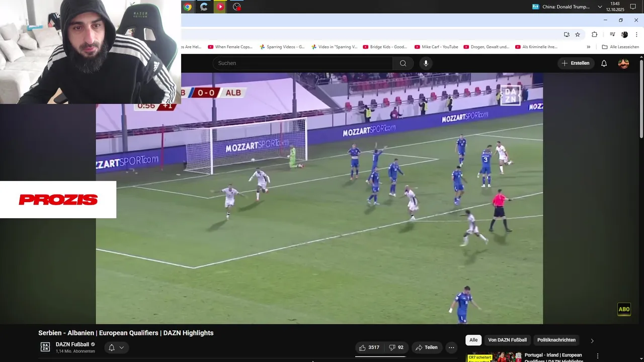Open the "Als Kriminelle ihre..." bookmark
The height and width of the screenshot is (362, 644).
536,47
